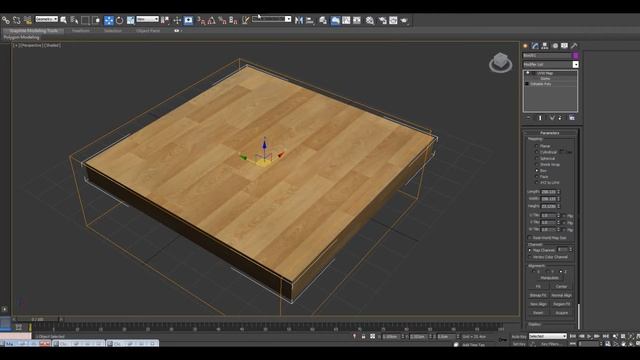This screenshot has height=360, width=640.
Task: Open Select by Name dialog icon
Action: click(x=74, y=20)
